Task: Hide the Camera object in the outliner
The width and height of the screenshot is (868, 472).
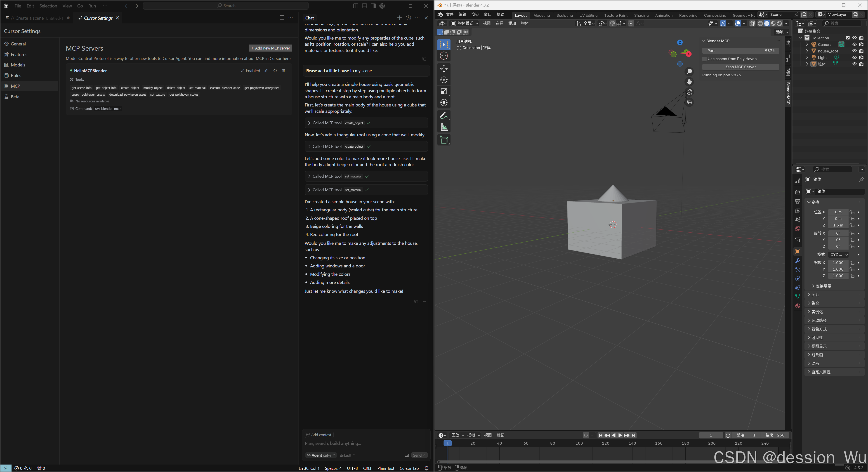Action: point(854,44)
